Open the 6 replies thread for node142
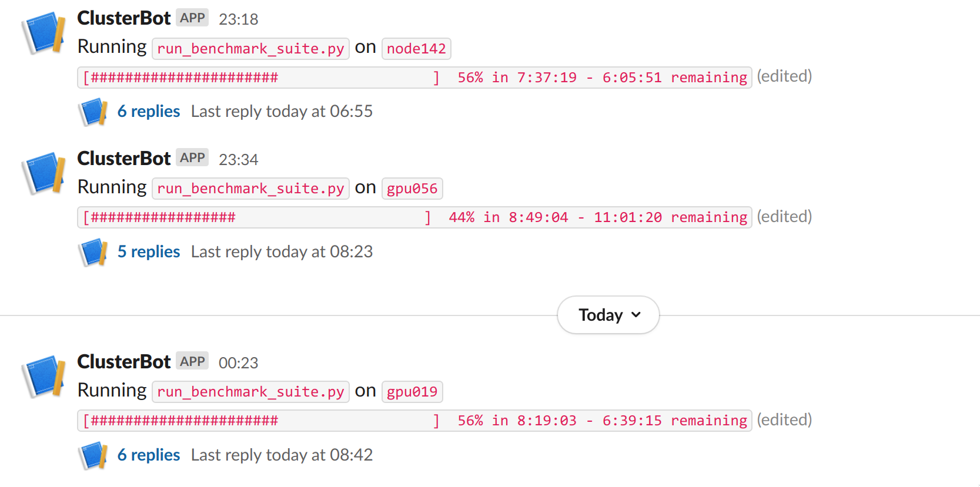Screen dimensions: 980x487 (148, 111)
